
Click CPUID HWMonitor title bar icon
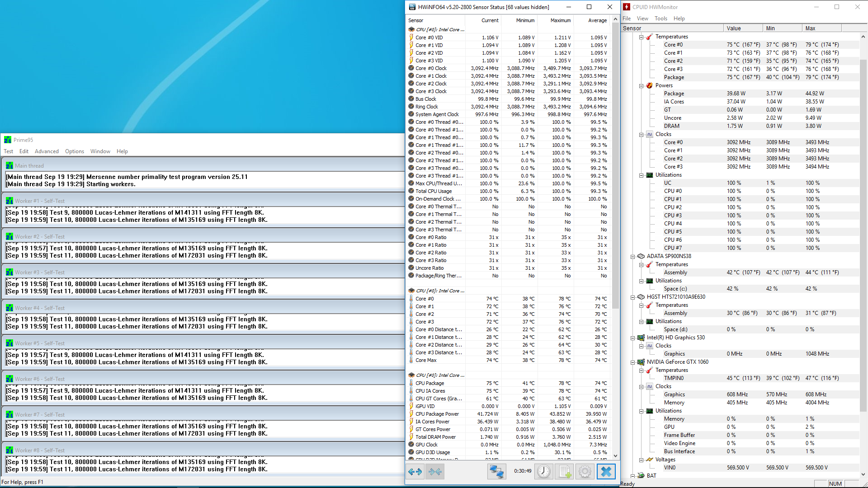[x=627, y=7]
